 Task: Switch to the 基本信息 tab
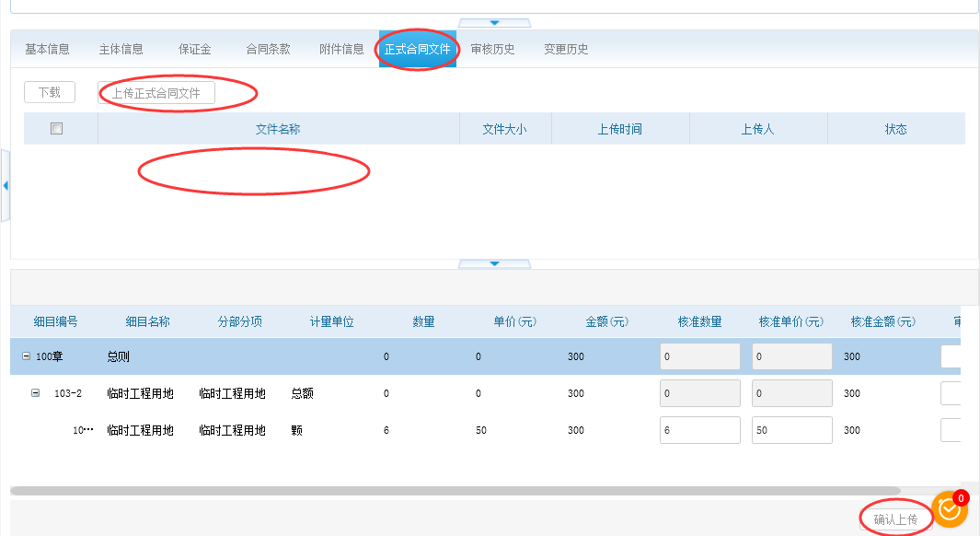(x=47, y=50)
